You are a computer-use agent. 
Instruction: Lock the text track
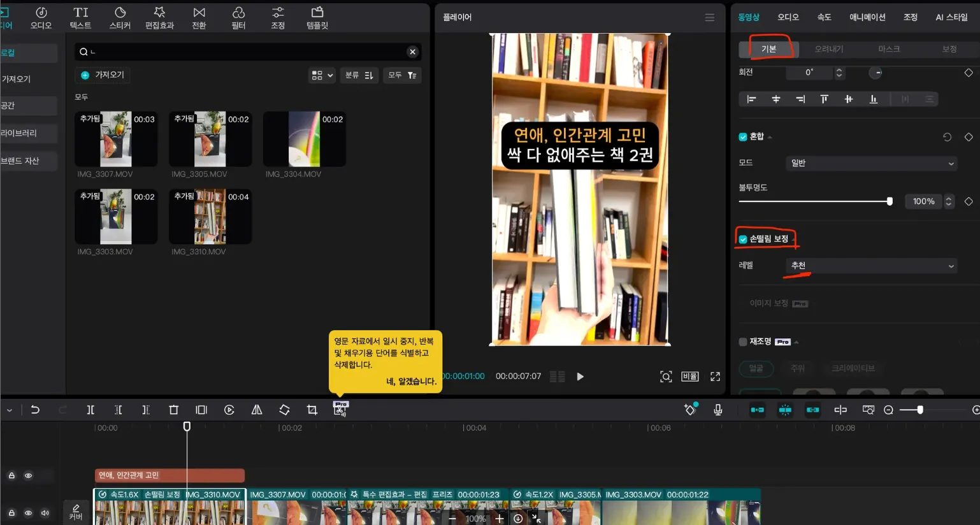(x=11, y=475)
